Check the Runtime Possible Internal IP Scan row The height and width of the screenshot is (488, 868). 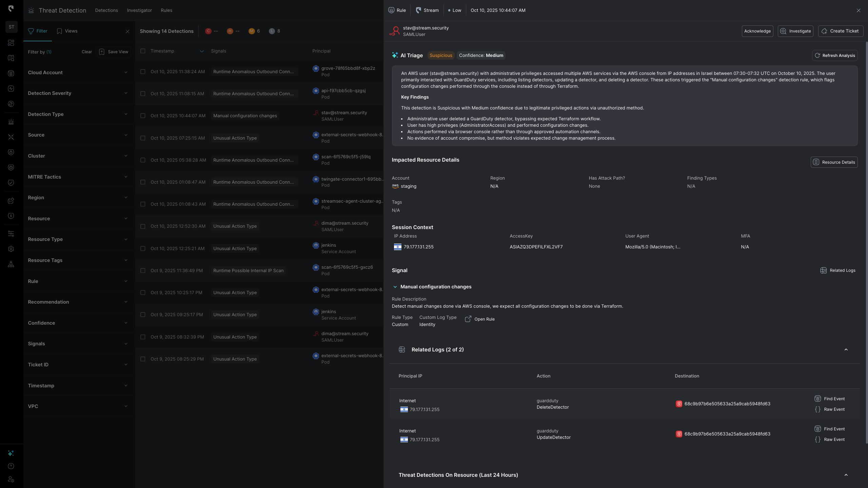point(143,271)
